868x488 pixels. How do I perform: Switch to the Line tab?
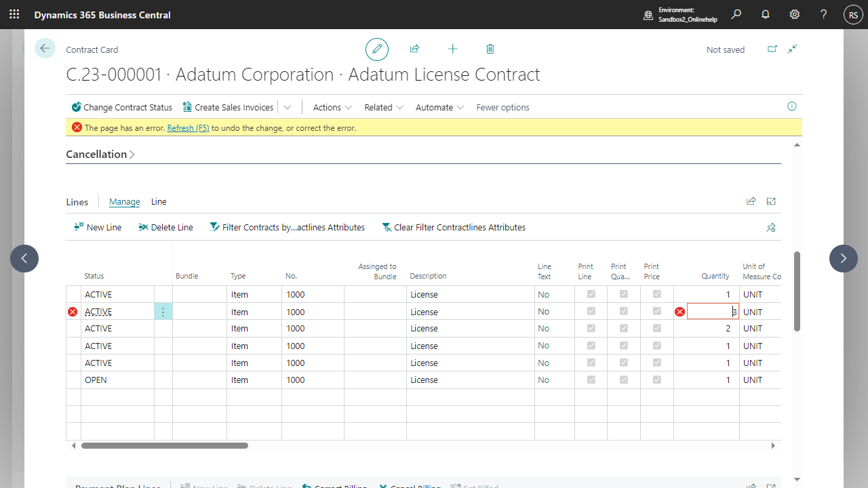point(159,202)
